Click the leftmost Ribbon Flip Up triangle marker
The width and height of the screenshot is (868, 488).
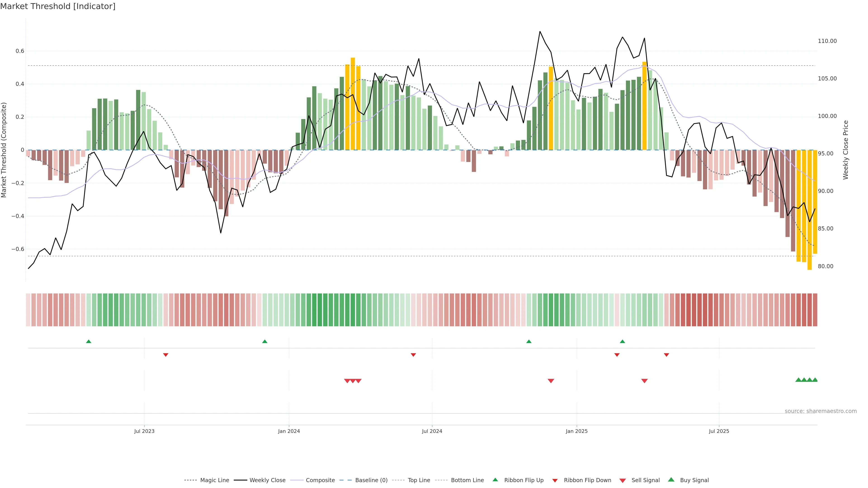tap(89, 342)
